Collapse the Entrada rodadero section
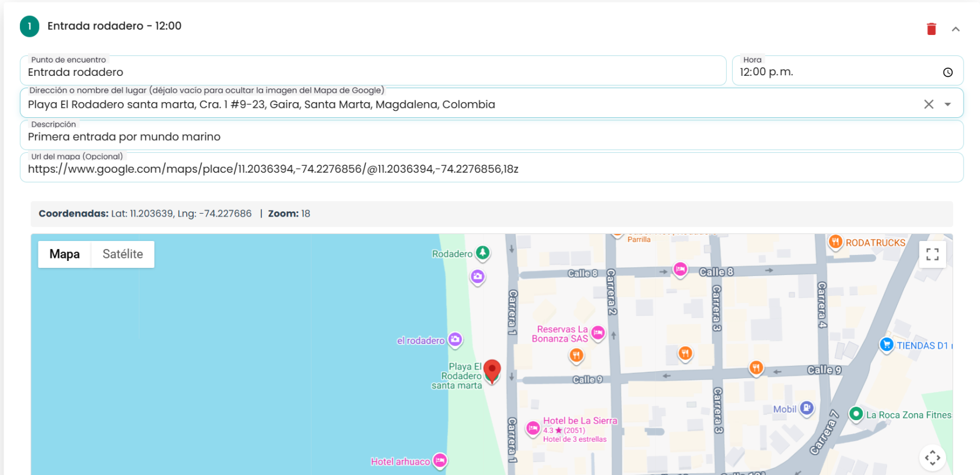The height and width of the screenshot is (475, 980). click(956, 29)
